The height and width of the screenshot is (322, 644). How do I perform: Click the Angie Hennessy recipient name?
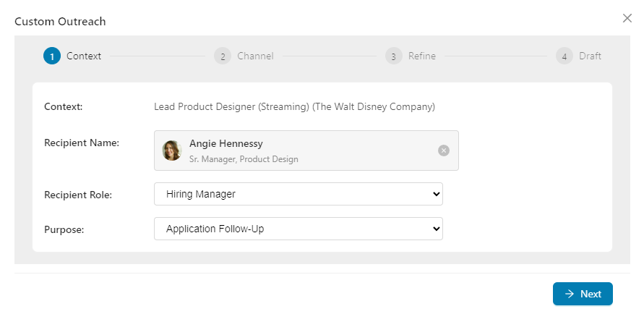226,143
